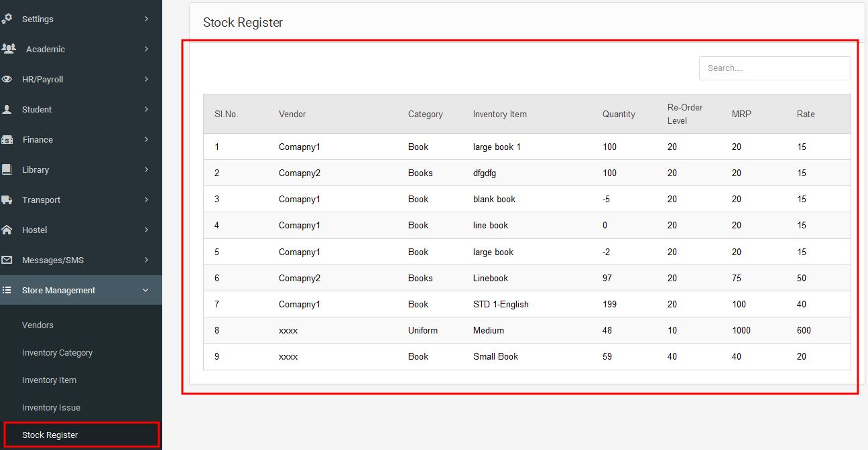The image size is (868, 450).
Task: Collapse the Store Management menu chevron
Action: (x=146, y=290)
